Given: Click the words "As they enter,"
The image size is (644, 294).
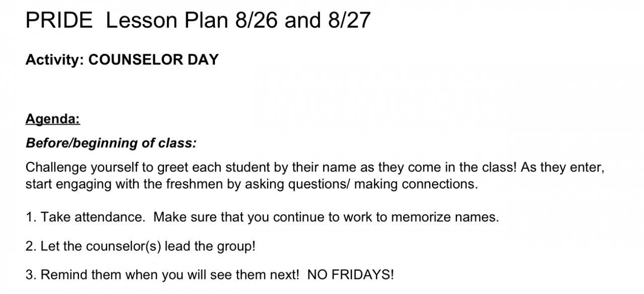Looking at the screenshot, I should pos(562,167).
